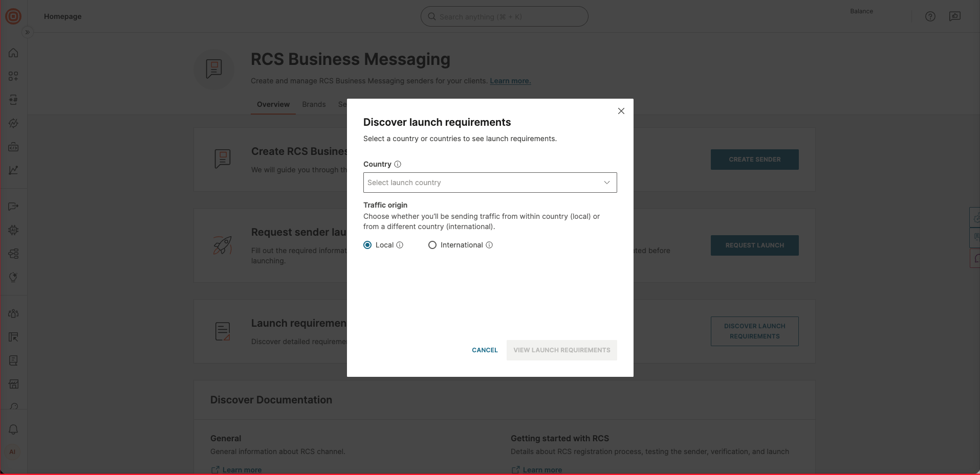This screenshot has width=980, height=475.
Task: Click the info tooltip icon next to Country
Action: pos(398,164)
